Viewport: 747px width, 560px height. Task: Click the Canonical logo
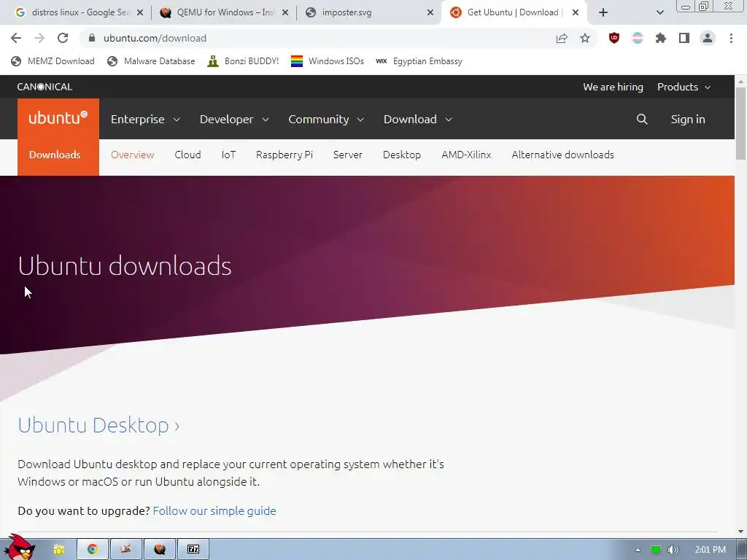(44, 87)
